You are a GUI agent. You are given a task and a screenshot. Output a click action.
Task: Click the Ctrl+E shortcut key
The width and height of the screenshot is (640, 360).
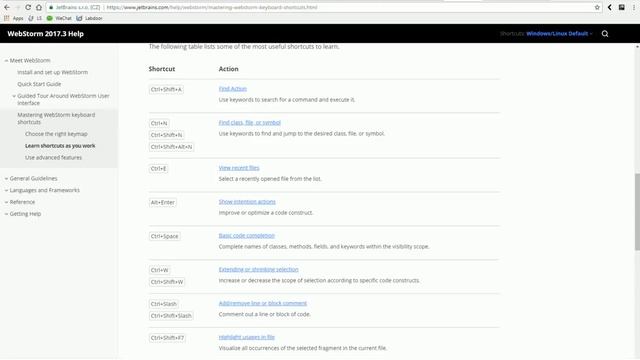click(x=158, y=169)
